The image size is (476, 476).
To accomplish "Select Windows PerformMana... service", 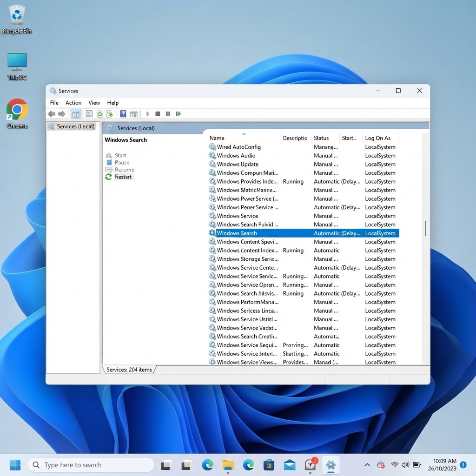I will (x=304, y=302).
